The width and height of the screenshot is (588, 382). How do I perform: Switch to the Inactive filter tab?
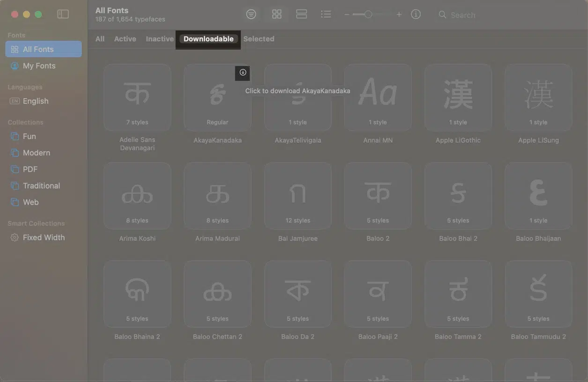click(x=160, y=39)
